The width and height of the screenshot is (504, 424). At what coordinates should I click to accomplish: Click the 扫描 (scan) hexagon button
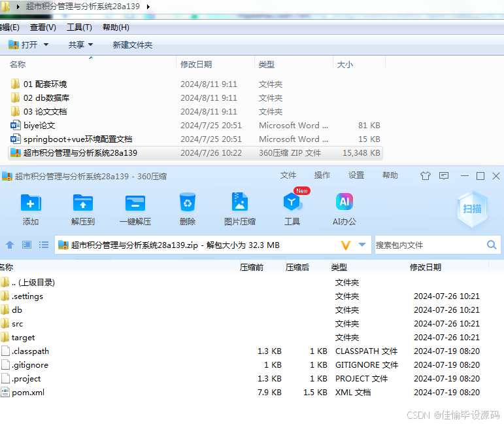(472, 209)
